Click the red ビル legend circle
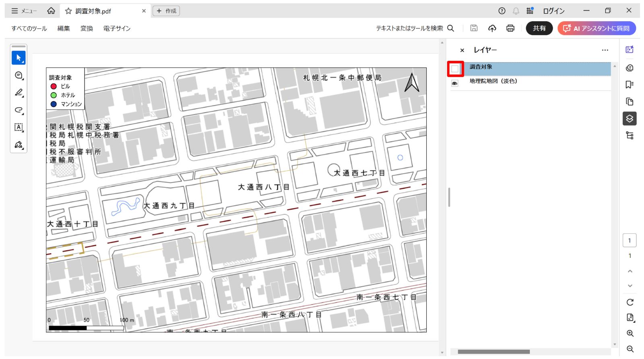The width and height of the screenshot is (644, 359). coord(54,86)
